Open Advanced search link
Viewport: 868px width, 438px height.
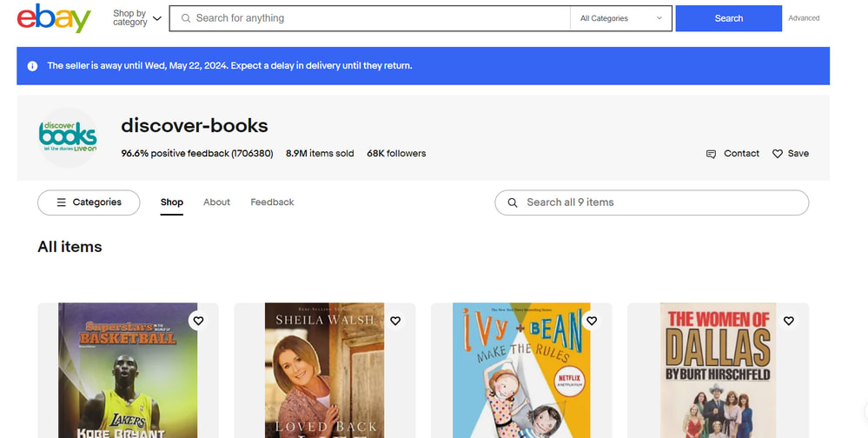(x=804, y=18)
